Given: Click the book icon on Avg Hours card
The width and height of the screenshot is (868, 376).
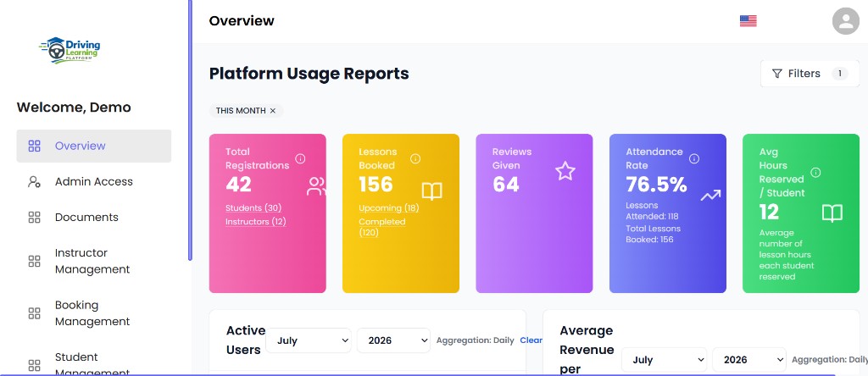Looking at the screenshot, I should 832,213.
